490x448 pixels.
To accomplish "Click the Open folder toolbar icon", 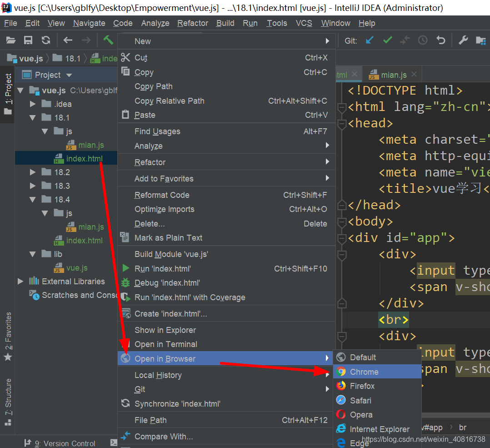I will click(10, 40).
